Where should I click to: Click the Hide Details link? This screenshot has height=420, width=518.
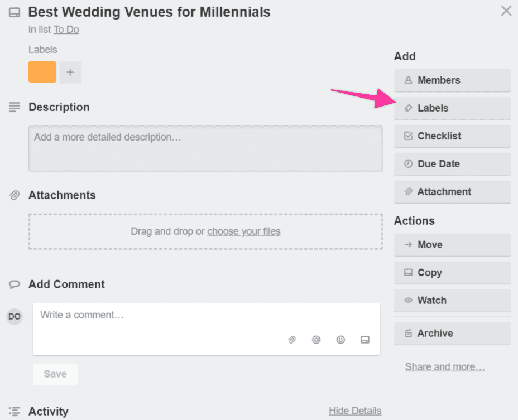coord(355,411)
